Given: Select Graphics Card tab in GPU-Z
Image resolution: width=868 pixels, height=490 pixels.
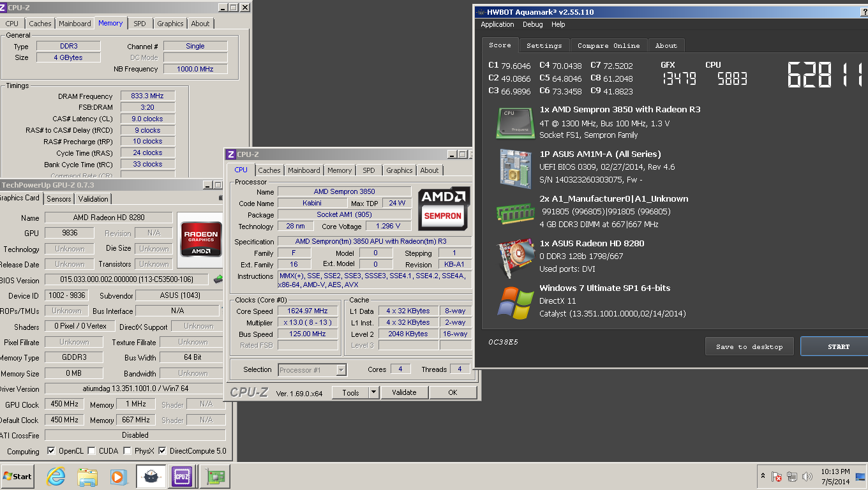Looking at the screenshot, I should pos(20,198).
